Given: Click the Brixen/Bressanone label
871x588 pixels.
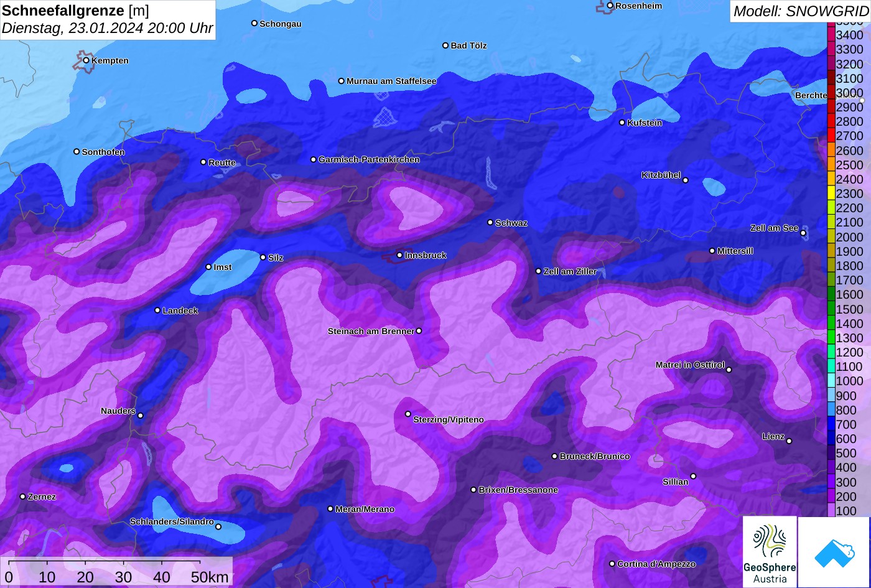Looking at the screenshot, I should [x=518, y=490].
